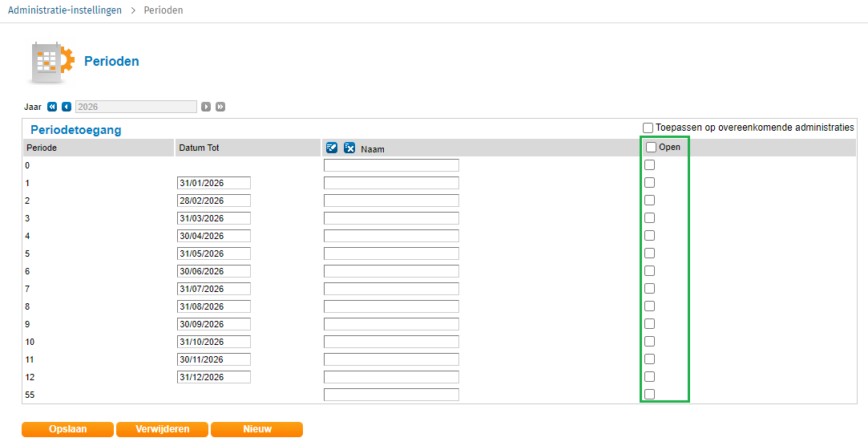Click the Perioden breadcrumb item

coord(163,10)
